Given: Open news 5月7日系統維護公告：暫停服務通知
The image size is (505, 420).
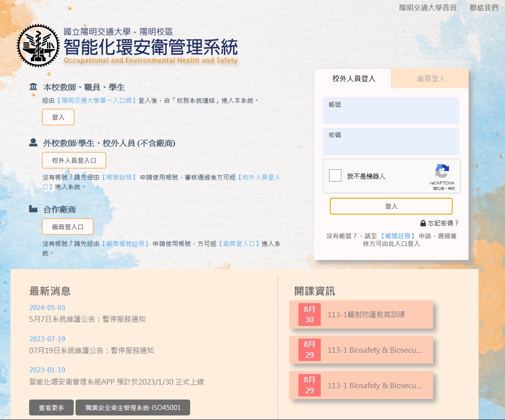Looking at the screenshot, I should click(87, 319).
